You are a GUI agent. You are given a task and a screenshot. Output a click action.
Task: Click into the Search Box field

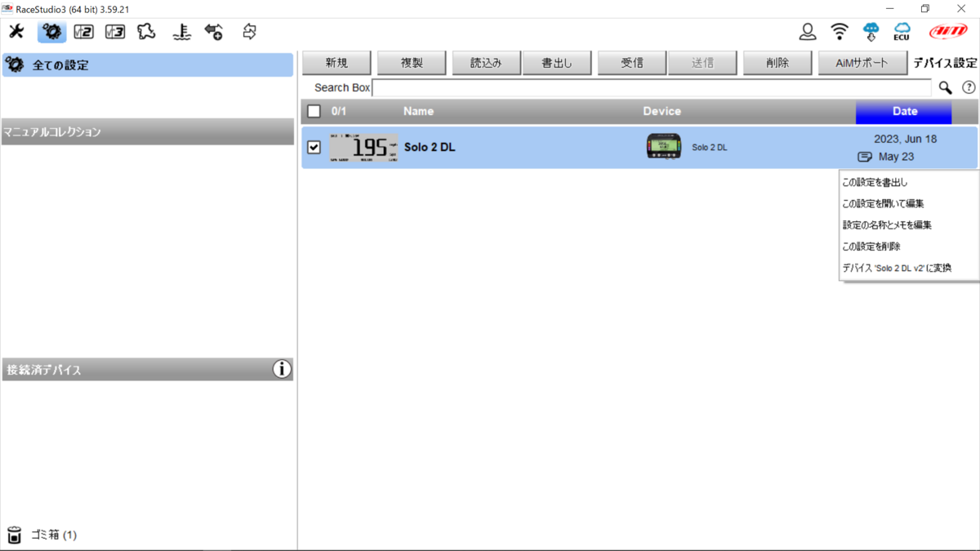tap(651, 87)
